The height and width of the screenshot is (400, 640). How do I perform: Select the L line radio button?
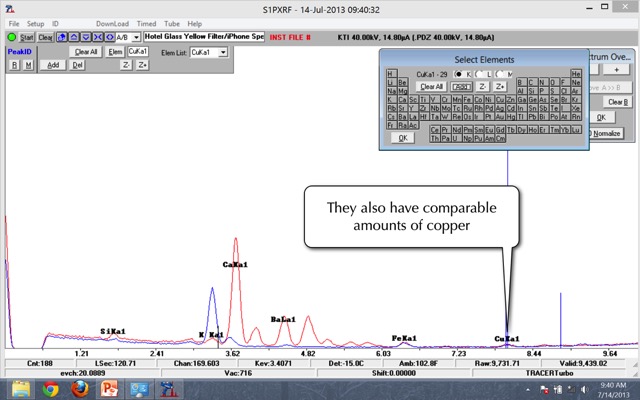coord(480,74)
